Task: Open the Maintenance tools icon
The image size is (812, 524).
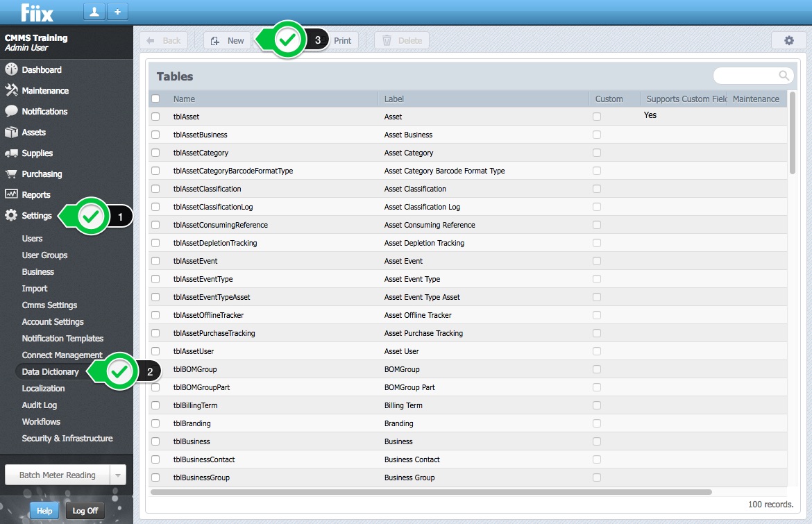Action: [11, 90]
